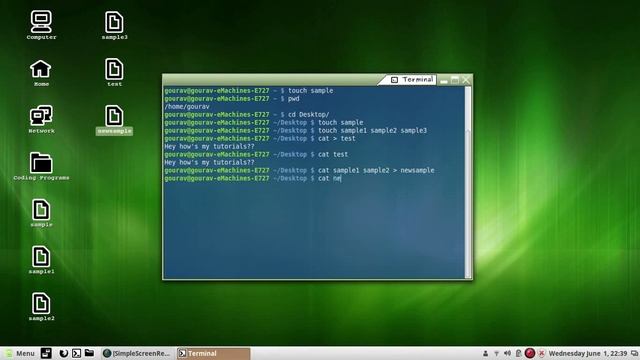
Task: Click the Terminal window scrollbar
Action: click(468, 182)
